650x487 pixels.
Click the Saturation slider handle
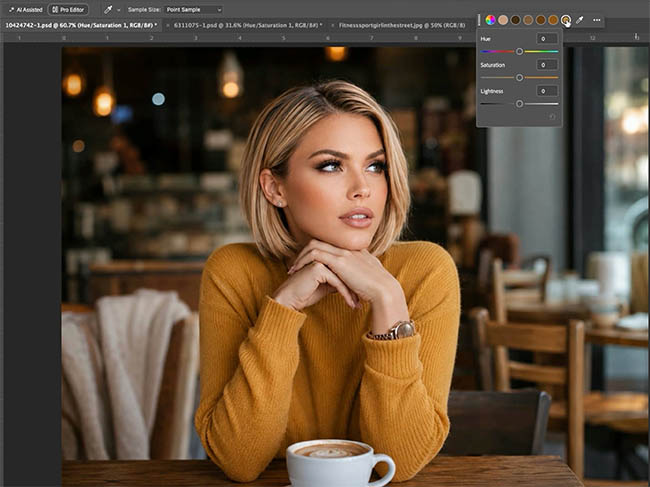pyautogui.click(x=519, y=78)
